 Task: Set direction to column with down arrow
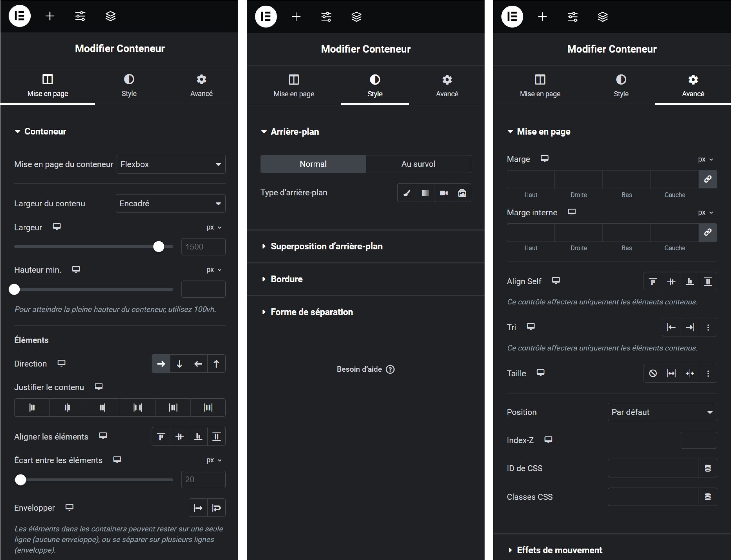179,364
